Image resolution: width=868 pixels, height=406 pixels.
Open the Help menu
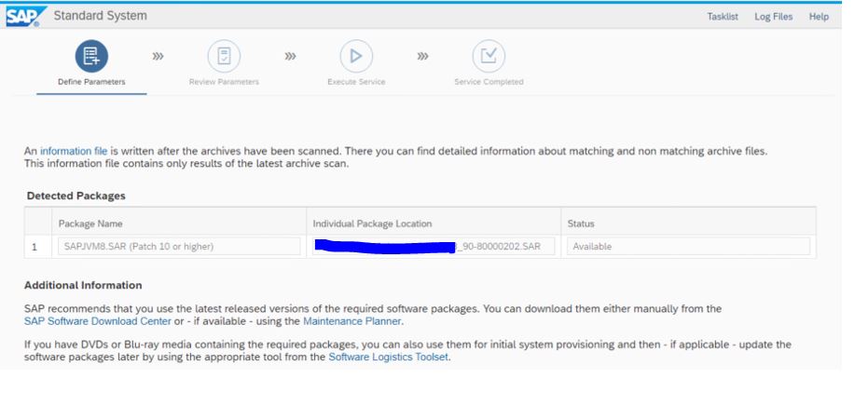[x=819, y=17]
